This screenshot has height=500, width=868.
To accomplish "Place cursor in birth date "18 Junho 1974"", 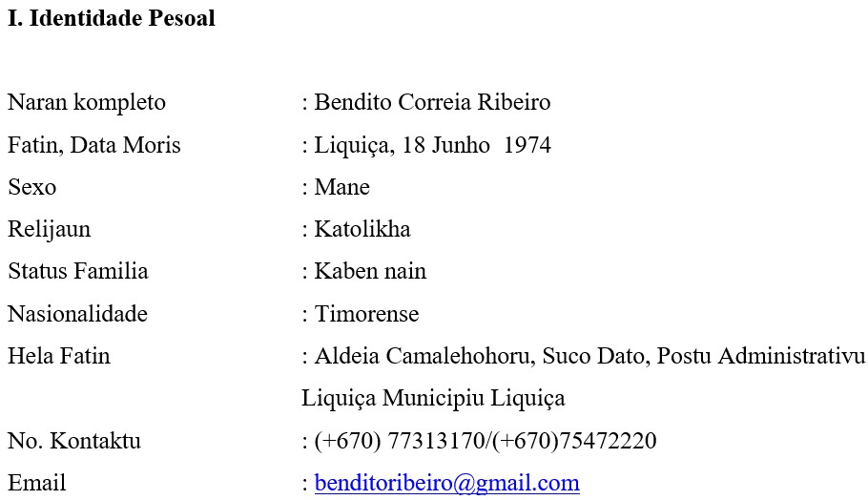I will (476, 146).
